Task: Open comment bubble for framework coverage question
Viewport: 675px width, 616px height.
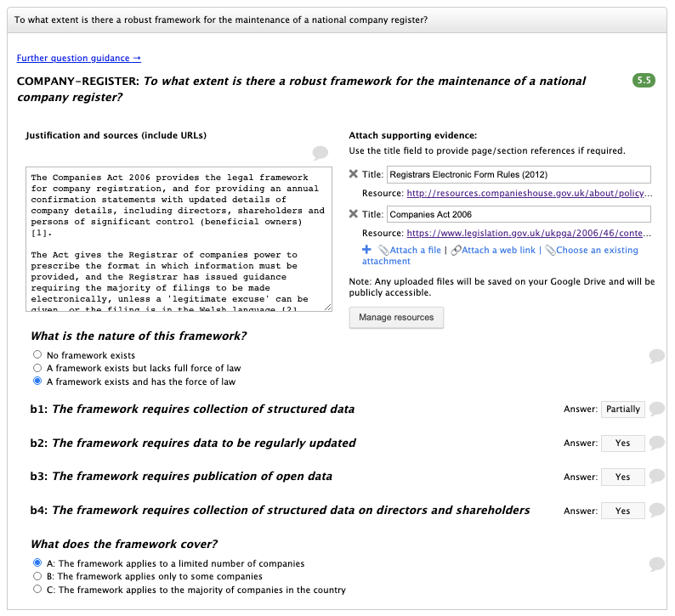Action: tap(656, 564)
